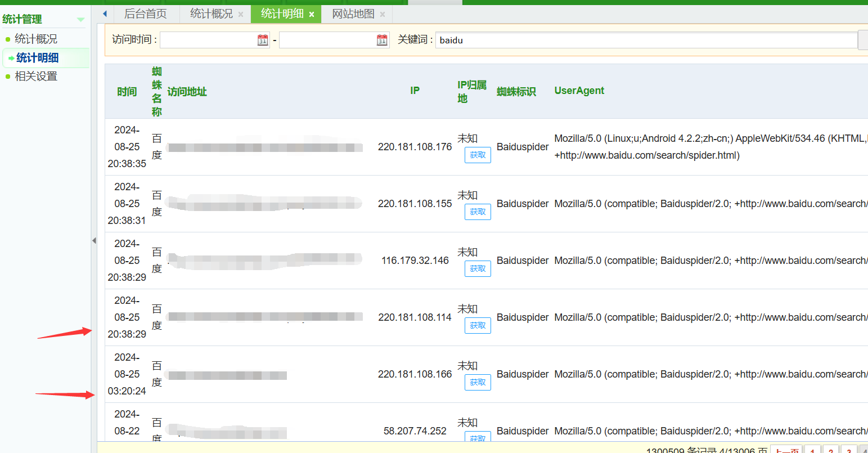Screen dimensions: 868x453
Task: Click the Linux Android UserAgent text
Action: point(711,147)
